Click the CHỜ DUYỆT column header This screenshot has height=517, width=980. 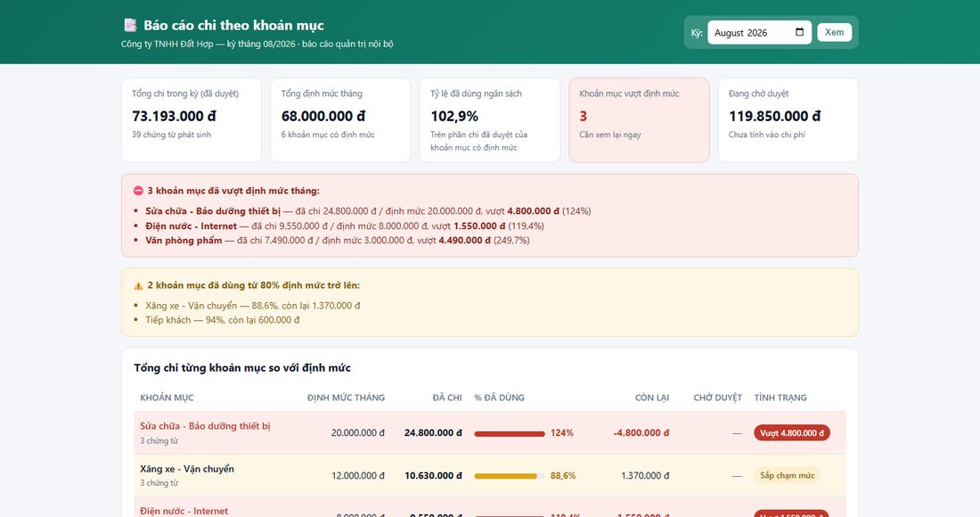tap(717, 398)
